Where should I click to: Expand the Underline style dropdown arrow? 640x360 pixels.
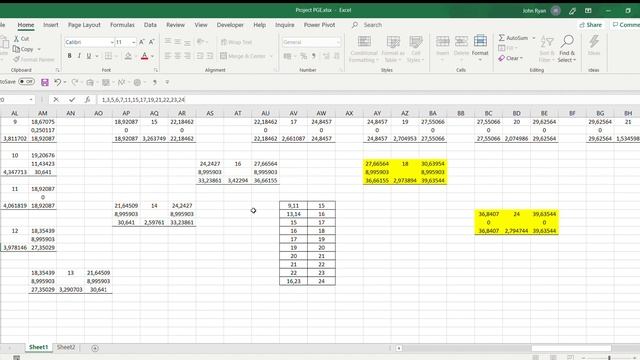(97, 56)
